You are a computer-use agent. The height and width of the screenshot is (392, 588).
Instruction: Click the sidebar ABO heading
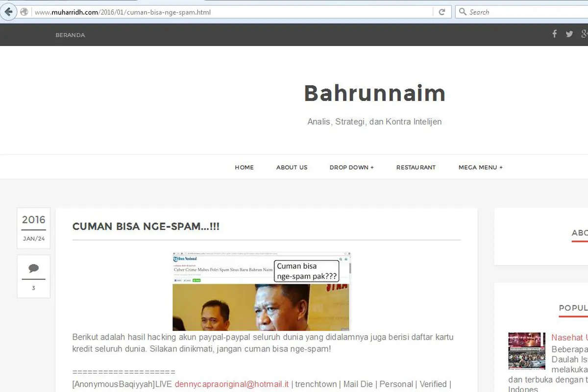point(580,233)
